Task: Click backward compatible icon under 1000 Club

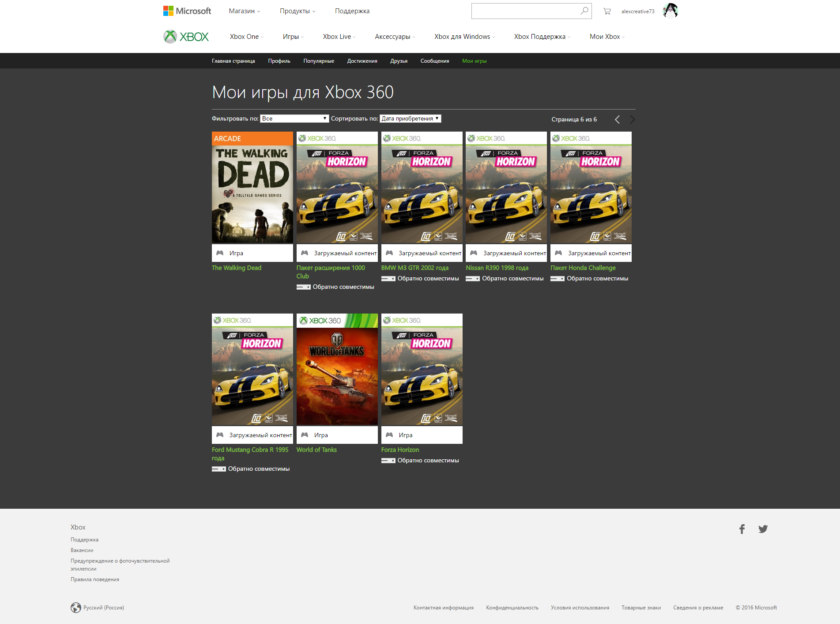Action: tap(304, 287)
